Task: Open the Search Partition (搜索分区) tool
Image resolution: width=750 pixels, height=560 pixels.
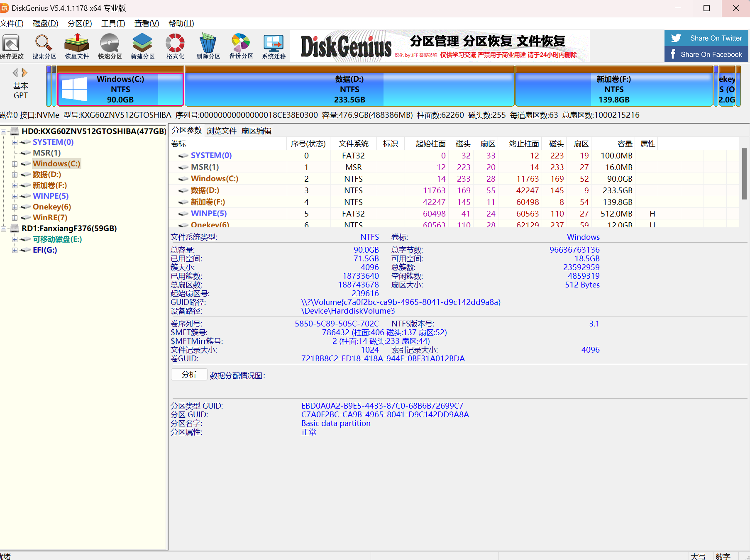Action: coord(44,46)
